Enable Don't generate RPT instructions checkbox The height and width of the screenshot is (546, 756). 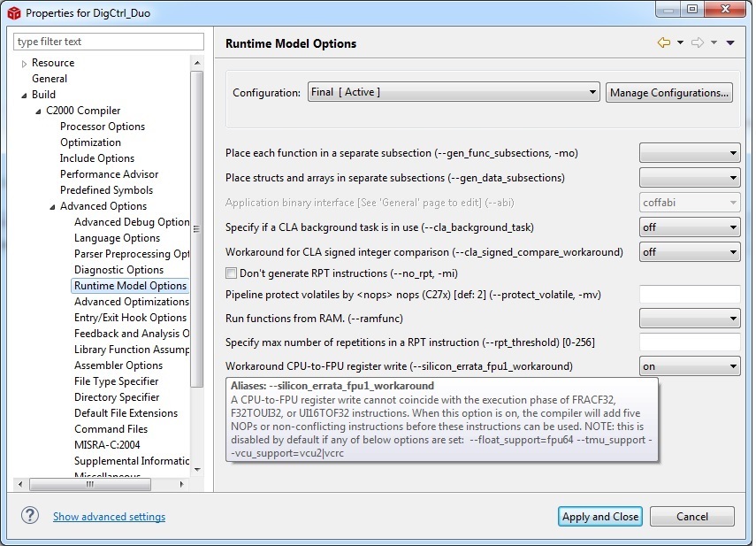[232, 273]
